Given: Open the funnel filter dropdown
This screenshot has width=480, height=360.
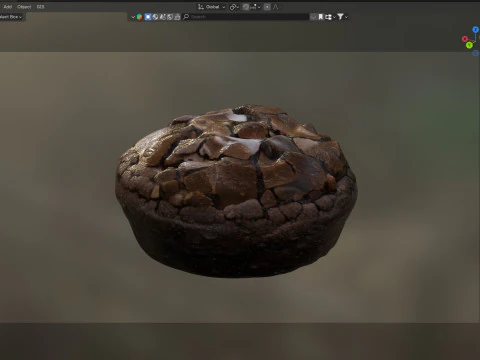Looking at the screenshot, I should pyautogui.click(x=342, y=17).
